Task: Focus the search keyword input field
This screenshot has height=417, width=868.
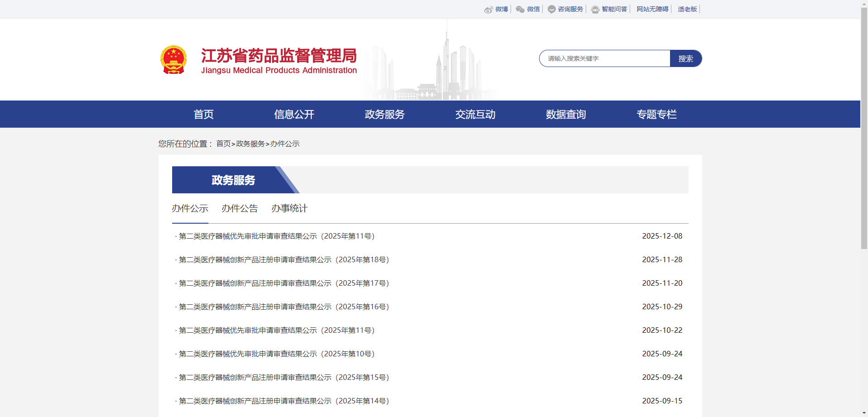Action: (605, 58)
